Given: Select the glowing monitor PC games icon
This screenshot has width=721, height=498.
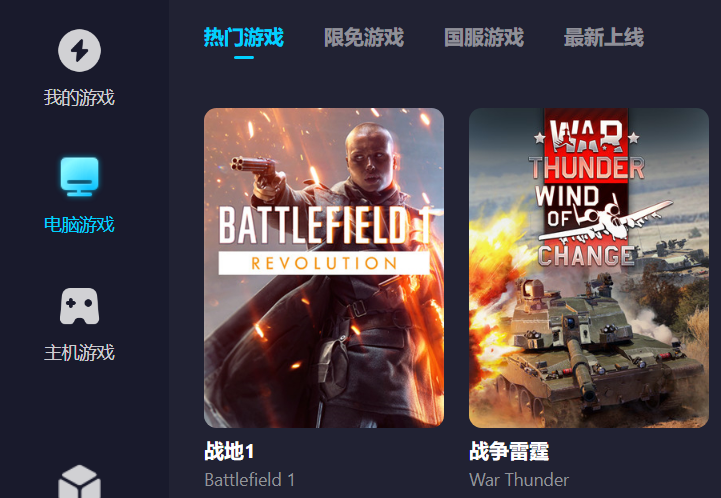Looking at the screenshot, I should click(80, 177).
